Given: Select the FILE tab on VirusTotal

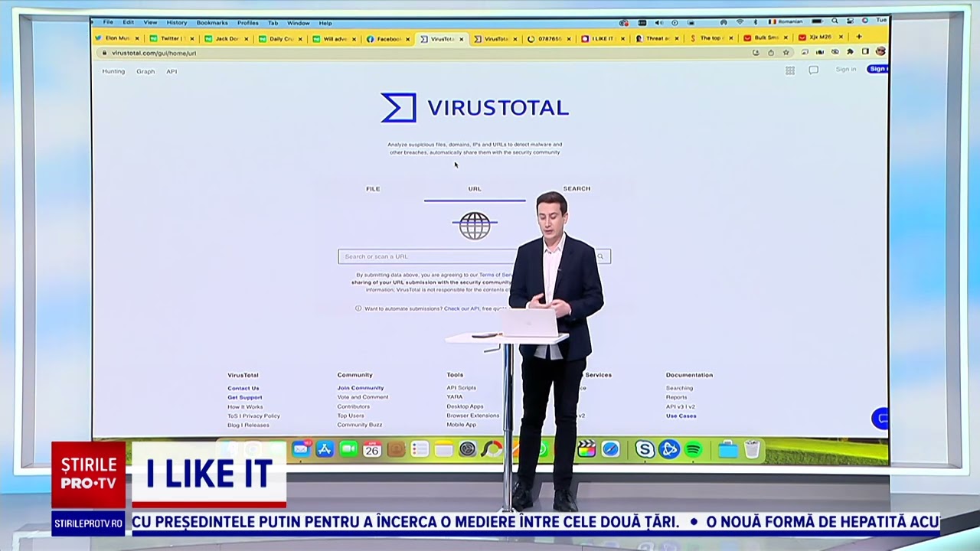Looking at the screenshot, I should tap(373, 188).
